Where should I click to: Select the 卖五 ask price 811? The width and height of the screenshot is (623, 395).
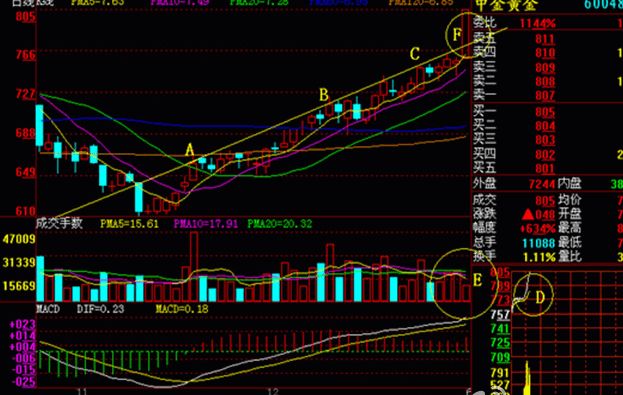click(x=545, y=39)
